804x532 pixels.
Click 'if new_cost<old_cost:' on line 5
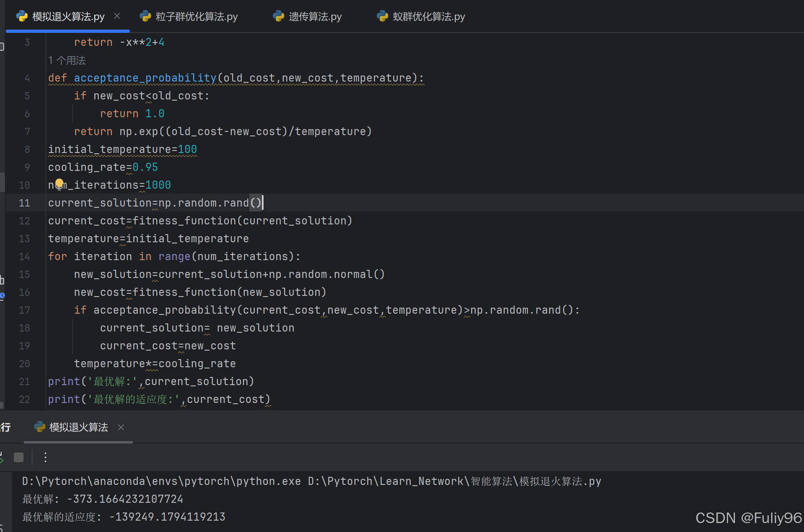(x=142, y=96)
